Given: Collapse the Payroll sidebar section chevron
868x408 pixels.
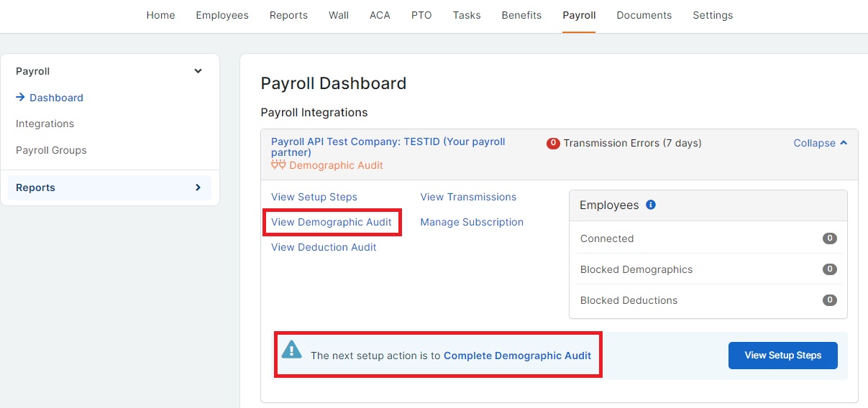Looking at the screenshot, I should pos(198,71).
